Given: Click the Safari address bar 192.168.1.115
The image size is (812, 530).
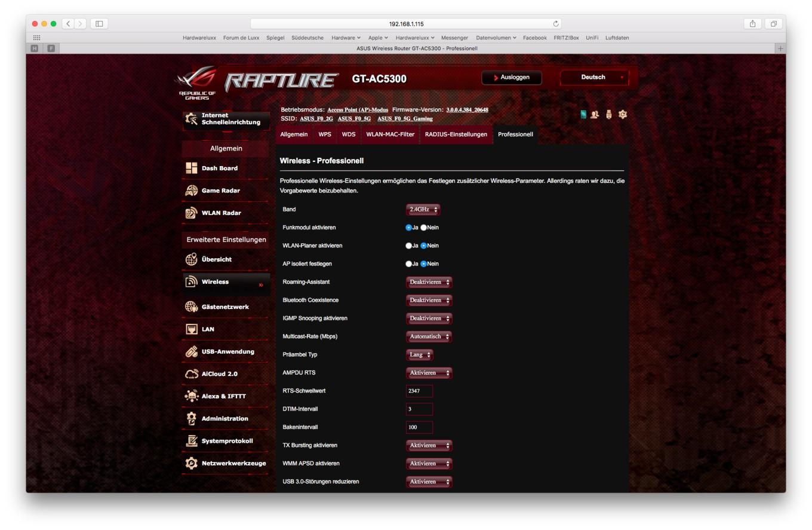Looking at the screenshot, I should (x=406, y=24).
